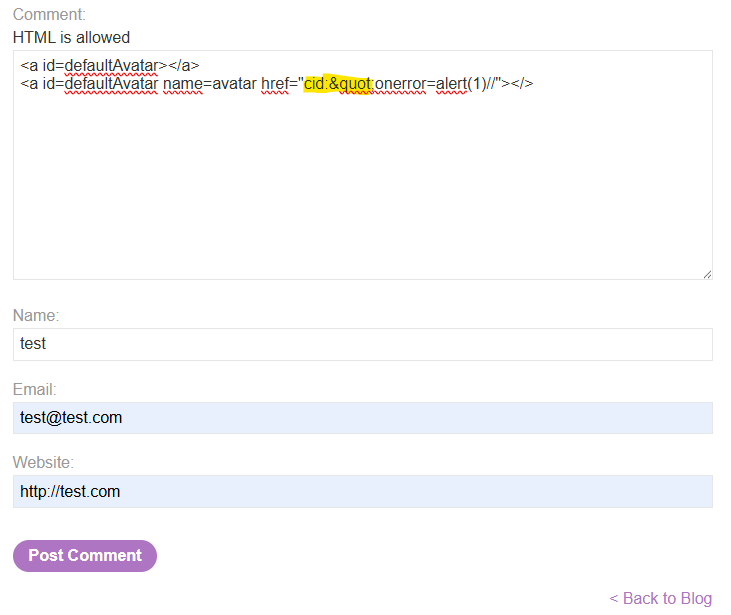Click the 'Email:' label
The image size is (731, 615).
click(34, 389)
